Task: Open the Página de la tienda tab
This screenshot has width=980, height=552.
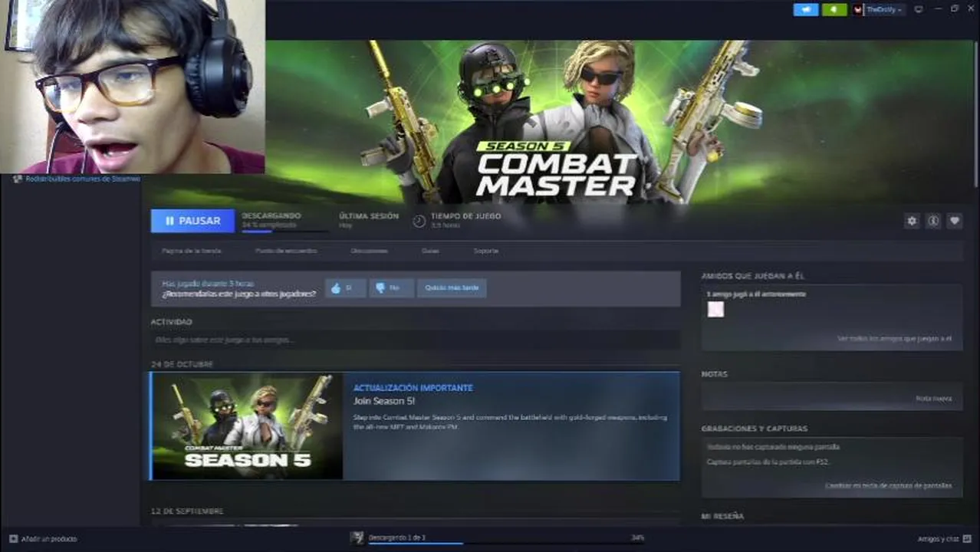Action: (x=192, y=251)
